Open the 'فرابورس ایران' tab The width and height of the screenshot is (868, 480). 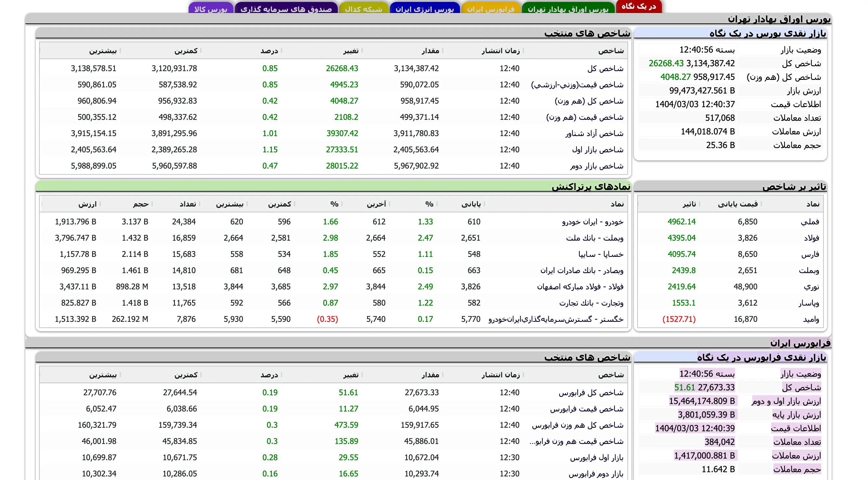(491, 8)
